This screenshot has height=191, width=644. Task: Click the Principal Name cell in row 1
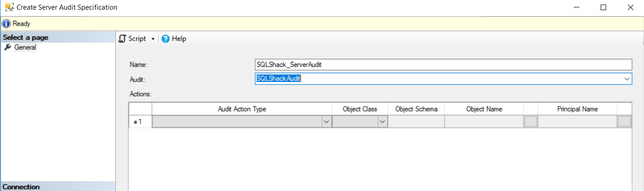(577, 122)
